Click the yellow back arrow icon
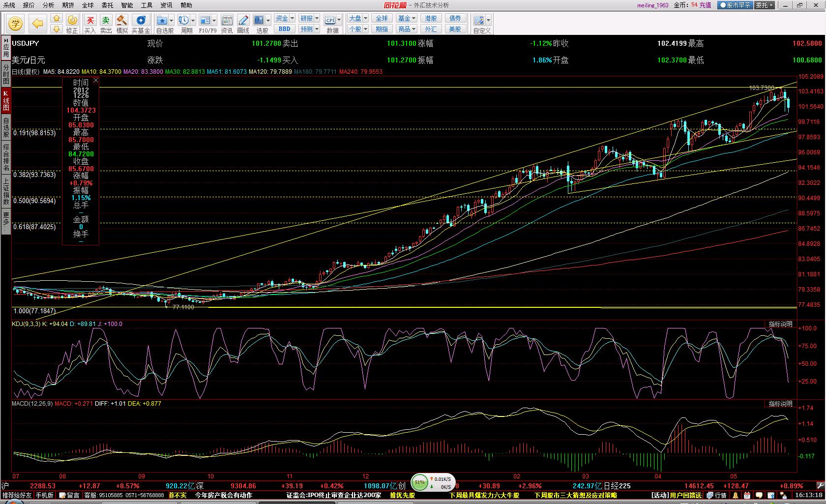This screenshot has height=504, width=826. coord(38,23)
